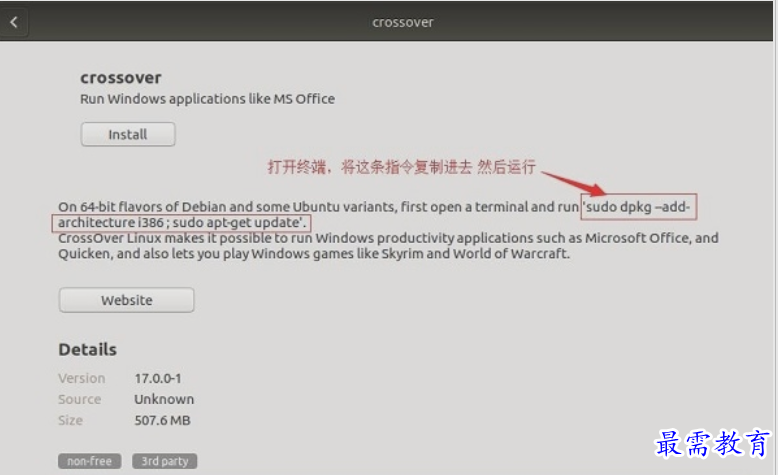Click the 'sudo dpkg --add-' command text
778x475 pixels.
pyautogui.click(x=638, y=206)
